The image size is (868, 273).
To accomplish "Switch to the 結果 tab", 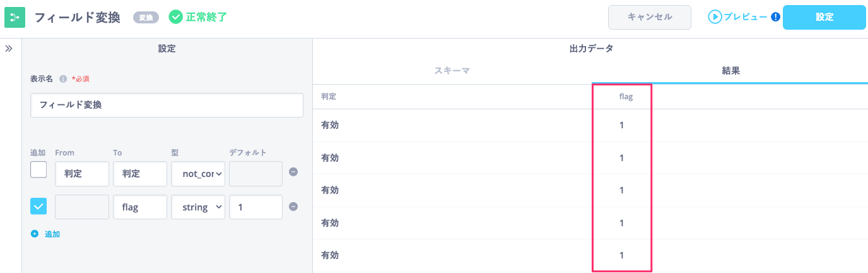I will click(x=730, y=71).
